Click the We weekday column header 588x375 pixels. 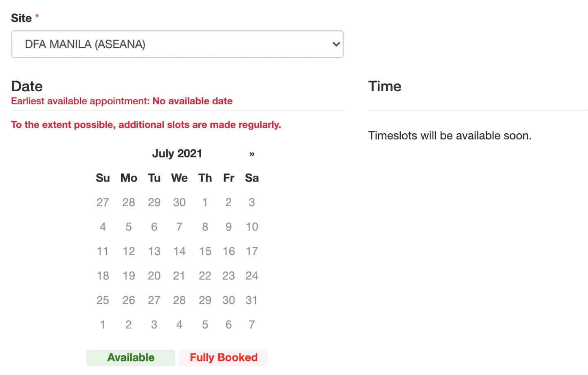click(179, 178)
